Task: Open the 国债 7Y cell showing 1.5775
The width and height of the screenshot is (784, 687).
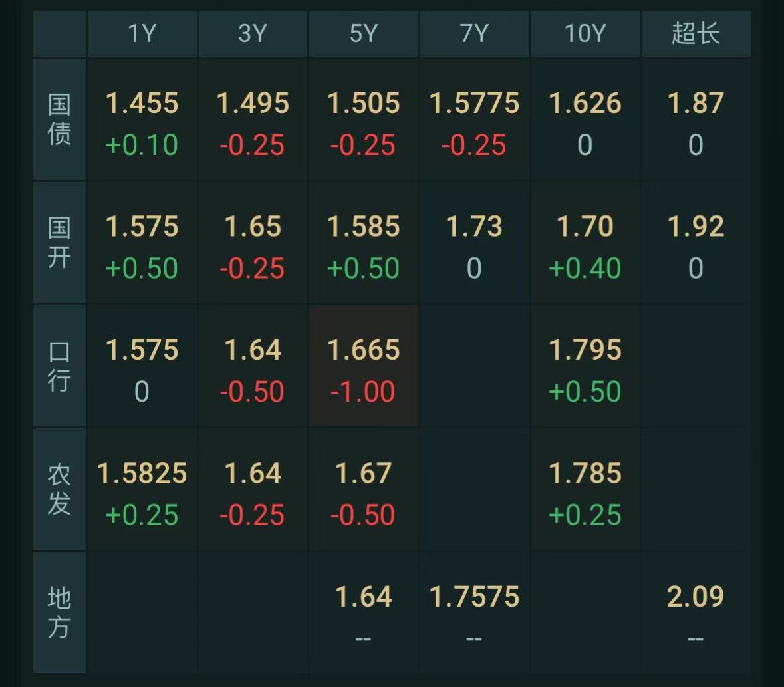Action: [474, 119]
